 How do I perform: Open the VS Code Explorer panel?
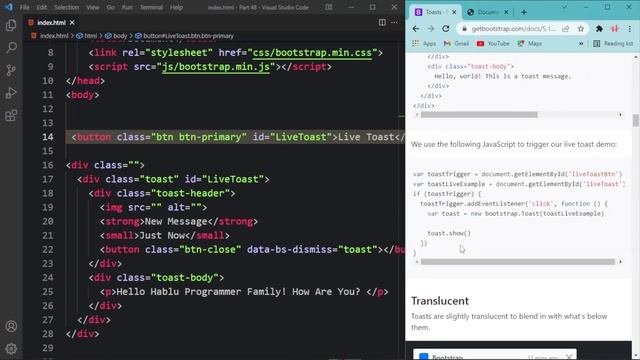[11, 25]
